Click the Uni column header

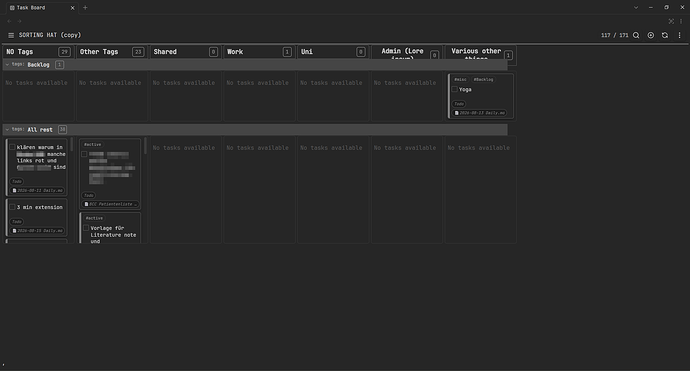333,52
